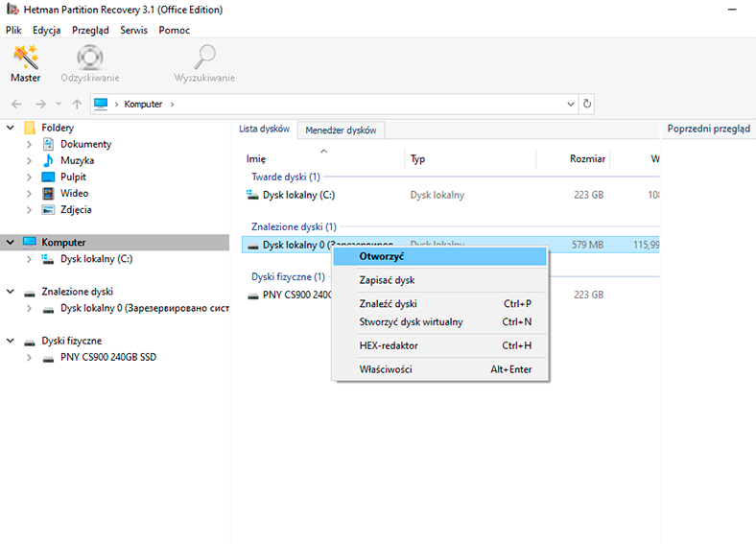Click the Muzyka note icon
The image size is (756, 544).
tap(48, 160)
